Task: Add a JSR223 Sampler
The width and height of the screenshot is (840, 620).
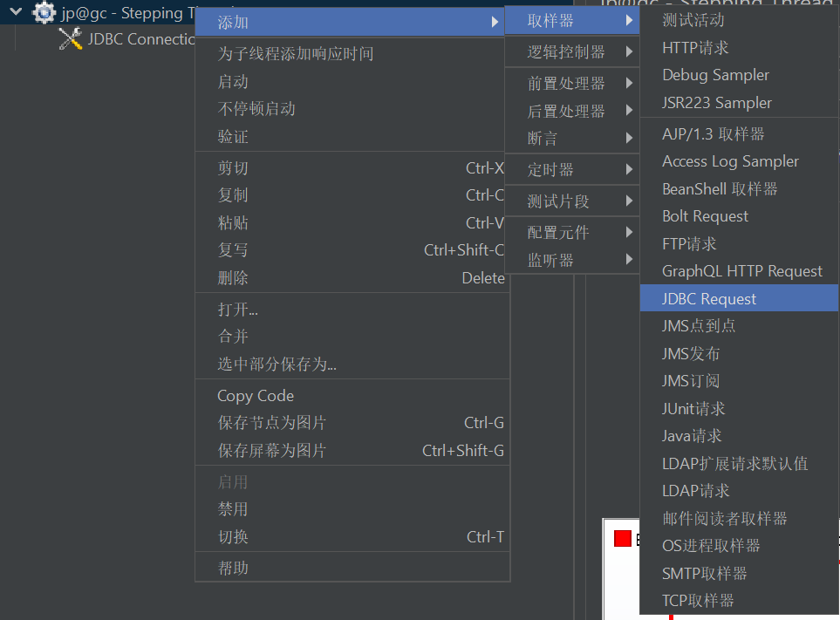Action: pyautogui.click(x=740, y=103)
